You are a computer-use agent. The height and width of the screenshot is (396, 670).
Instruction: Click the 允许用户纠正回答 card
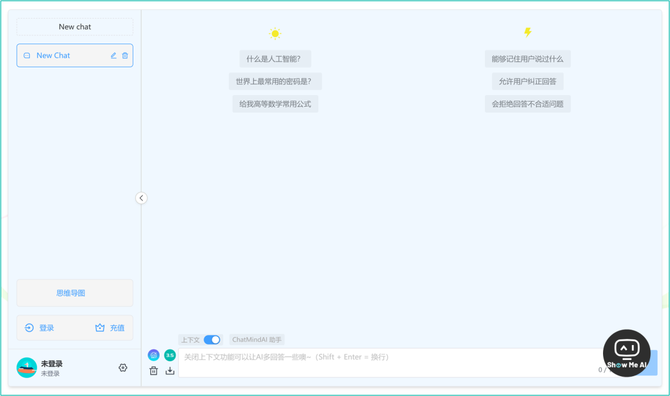point(528,81)
